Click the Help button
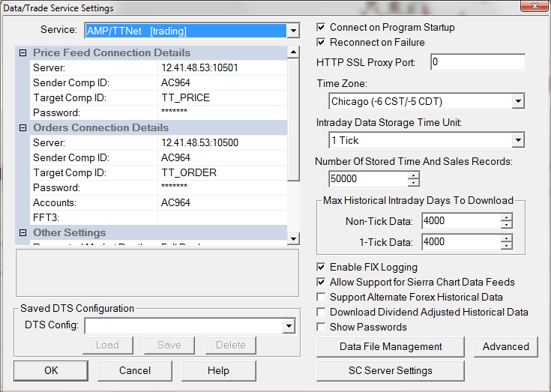This screenshot has width=551, height=392. coord(219,370)
